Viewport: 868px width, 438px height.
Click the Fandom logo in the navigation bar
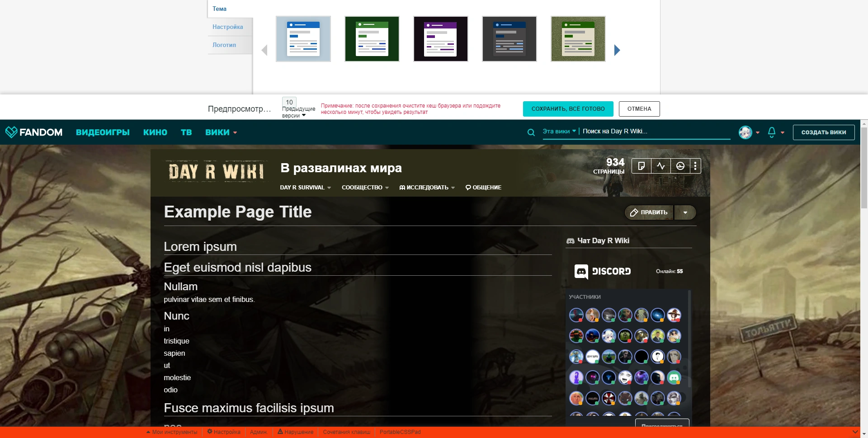click(34, 132)
